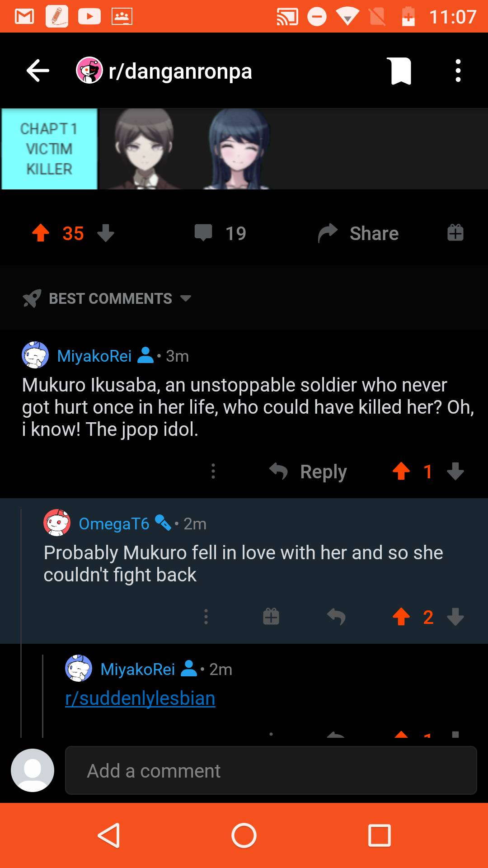Downvote OmegaT6's comment
The height and width of the screenshot is (868, 488).
coord(455,617)
